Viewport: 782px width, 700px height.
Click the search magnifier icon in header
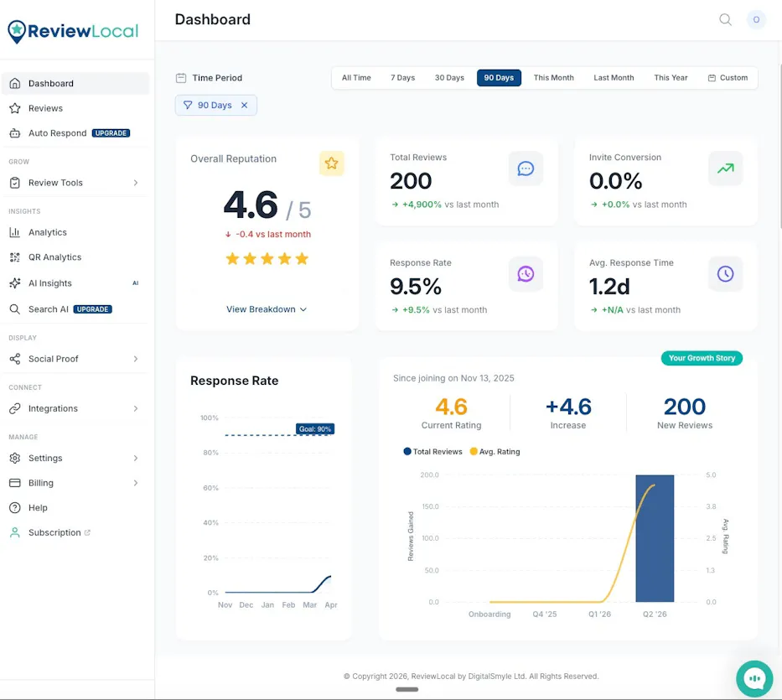pos(725,19)
